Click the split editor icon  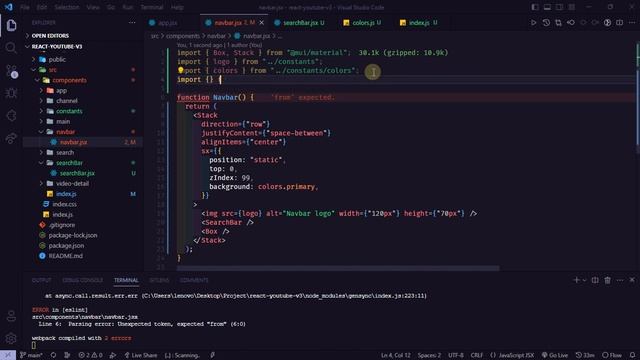620,23
